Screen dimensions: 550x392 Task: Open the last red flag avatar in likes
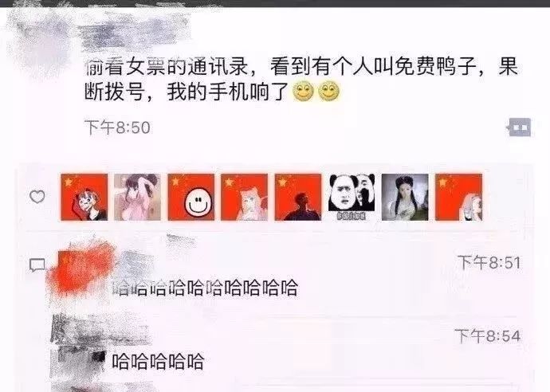(x=459, y=197)
